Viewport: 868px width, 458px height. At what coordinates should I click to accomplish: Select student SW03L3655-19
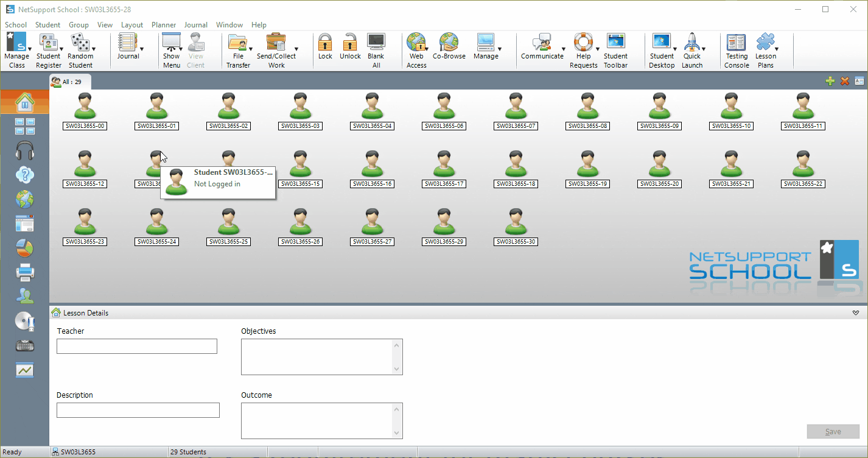coord(588,169)
